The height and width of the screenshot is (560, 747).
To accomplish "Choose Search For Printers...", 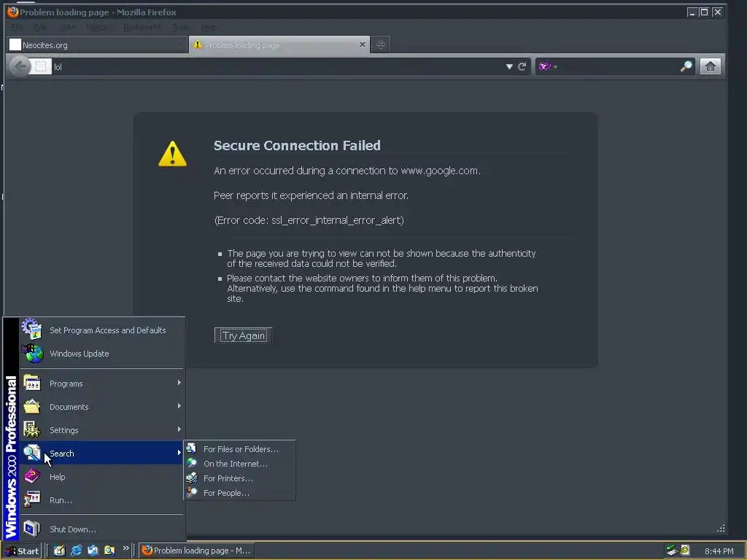I will (239, 478).
